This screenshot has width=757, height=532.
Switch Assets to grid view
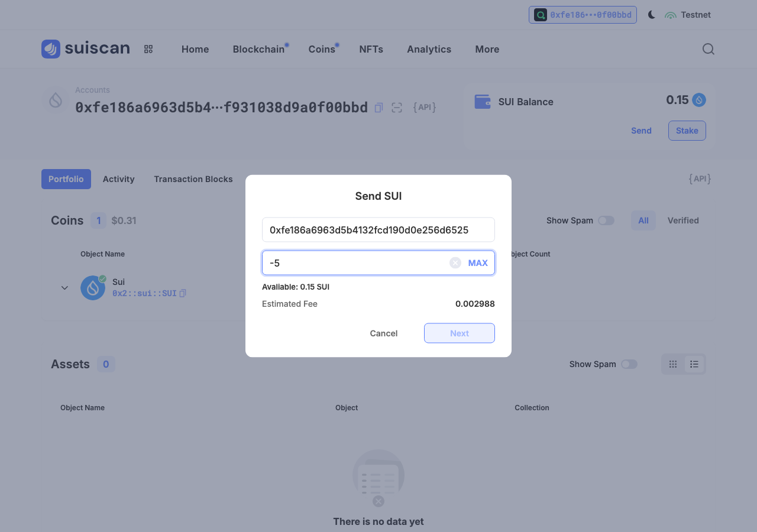673,364
